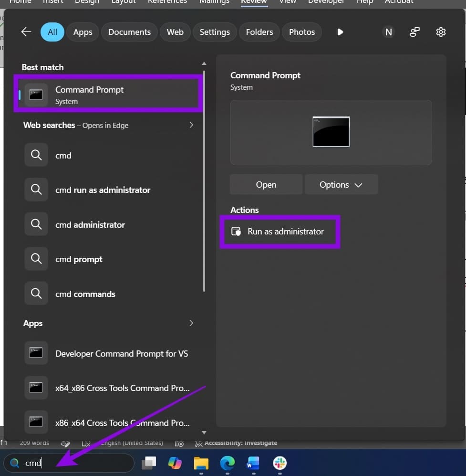Select the 'cmd' web search suggestion
This screenshot has width=466, height=476.
(x=109, y=156)
